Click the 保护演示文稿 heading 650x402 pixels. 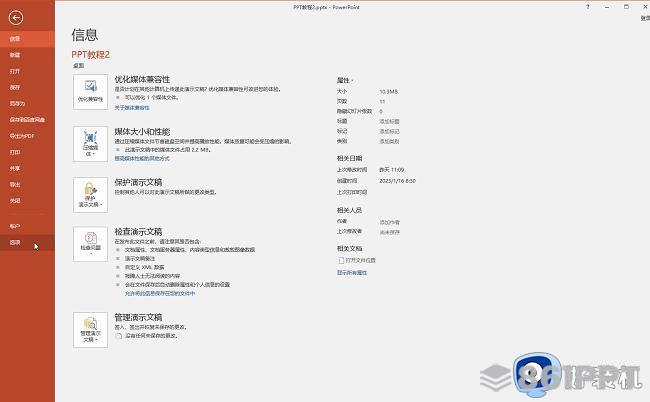point(138,182)
